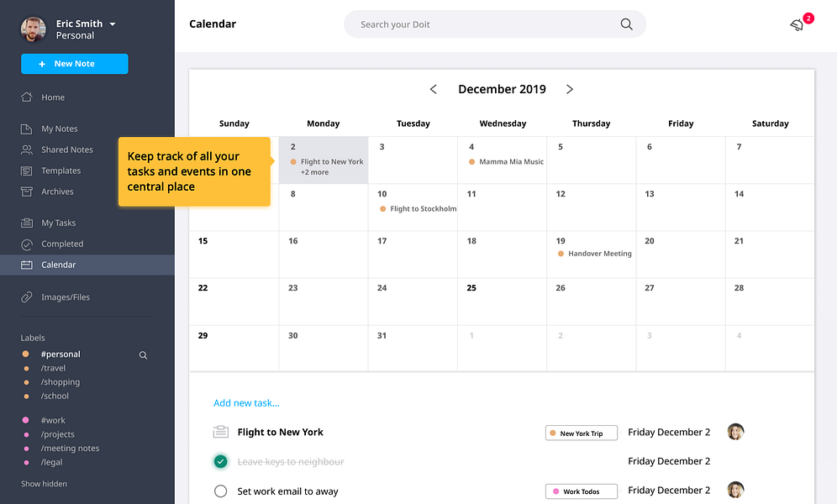Click the task icon beside Flight to New York
837x504 pixels.
point(220,432)
